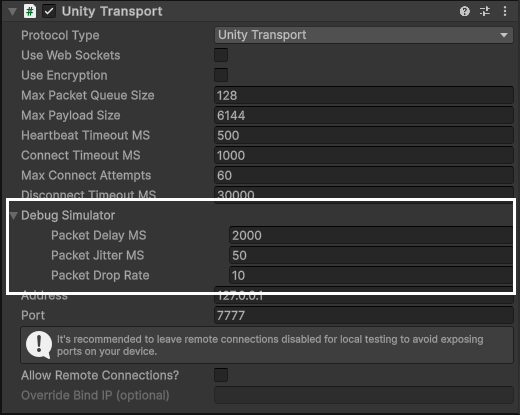
Task: Open the component presets slider icon
Action: click(x=485, y=11)
